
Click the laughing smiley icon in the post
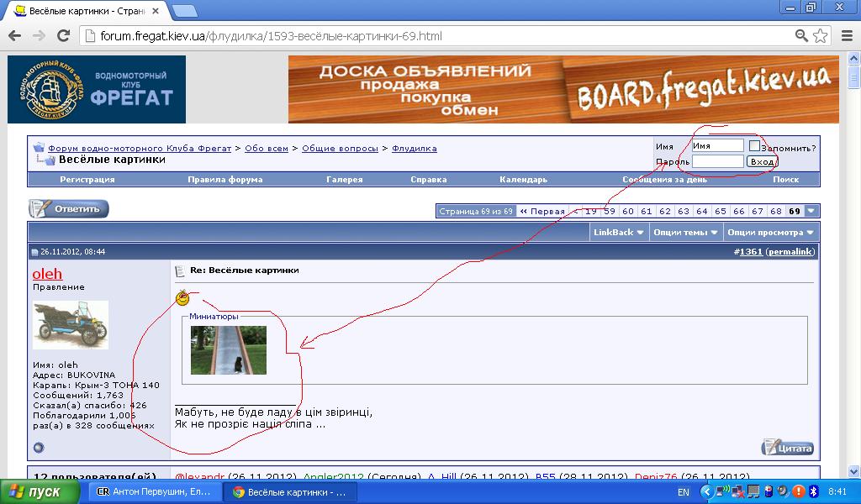(x=182, y=297)
